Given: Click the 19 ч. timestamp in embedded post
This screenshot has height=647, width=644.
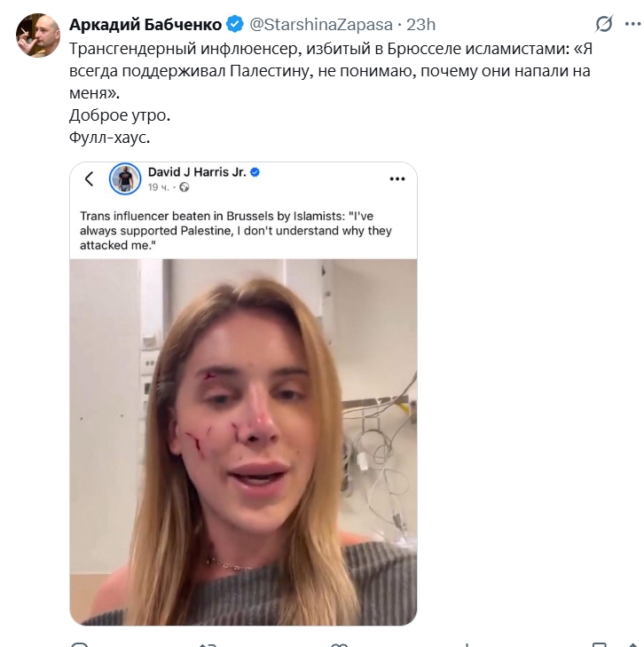Looking at the screenshot, I should pos(160,187).
